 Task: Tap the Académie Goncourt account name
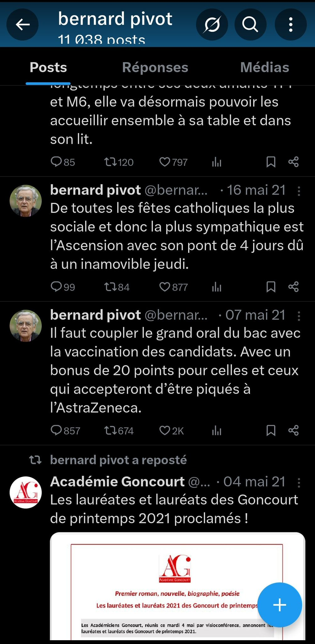click(117, 482)
